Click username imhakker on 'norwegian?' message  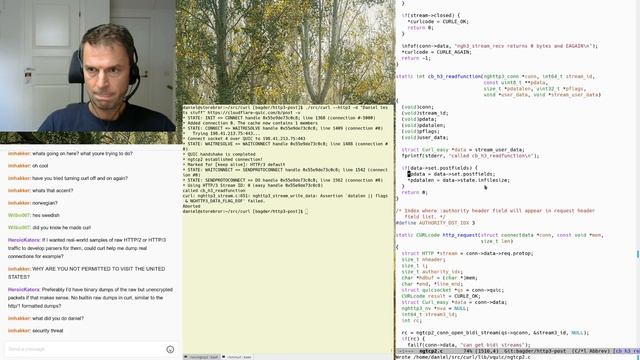pos(19,203)
